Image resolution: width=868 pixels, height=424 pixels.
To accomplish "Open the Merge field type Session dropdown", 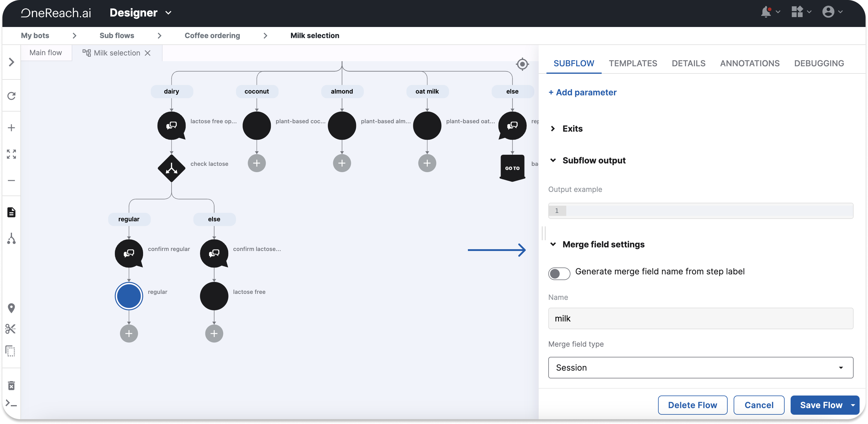I will coord(700,367).
